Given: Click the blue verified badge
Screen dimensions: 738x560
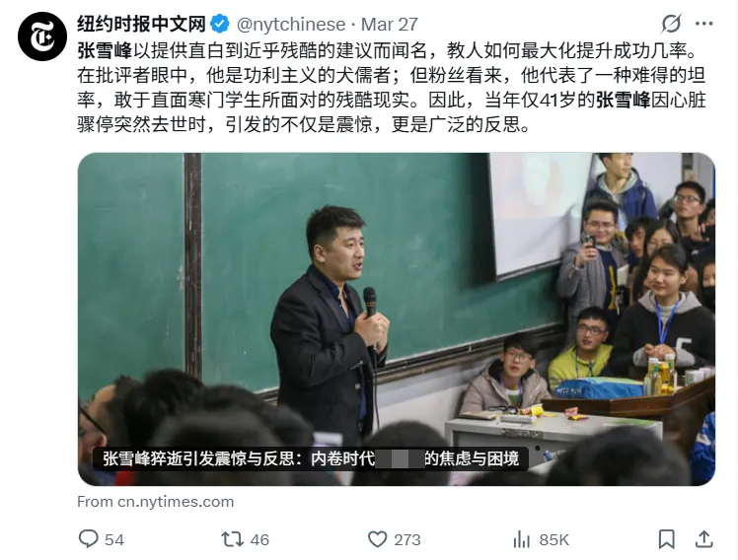Looking at the screenshot, I should coord(219,24).
